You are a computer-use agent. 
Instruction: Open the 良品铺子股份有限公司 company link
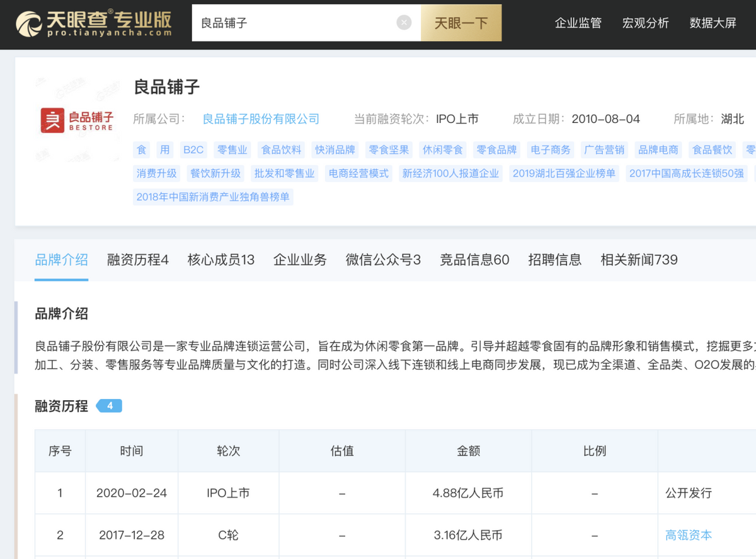click(261, 118)
